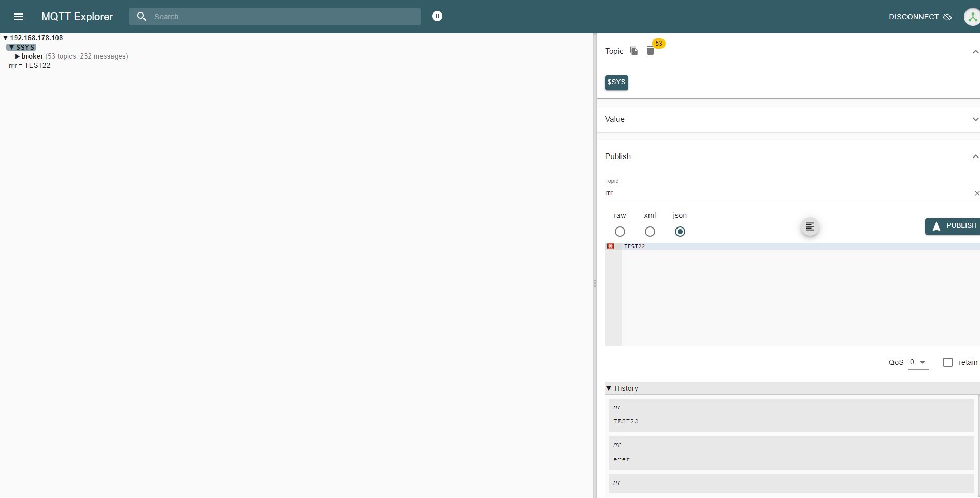Screen dimensions: 980x498
Task: Open the hamburger menu
Action: pos(19,17)
